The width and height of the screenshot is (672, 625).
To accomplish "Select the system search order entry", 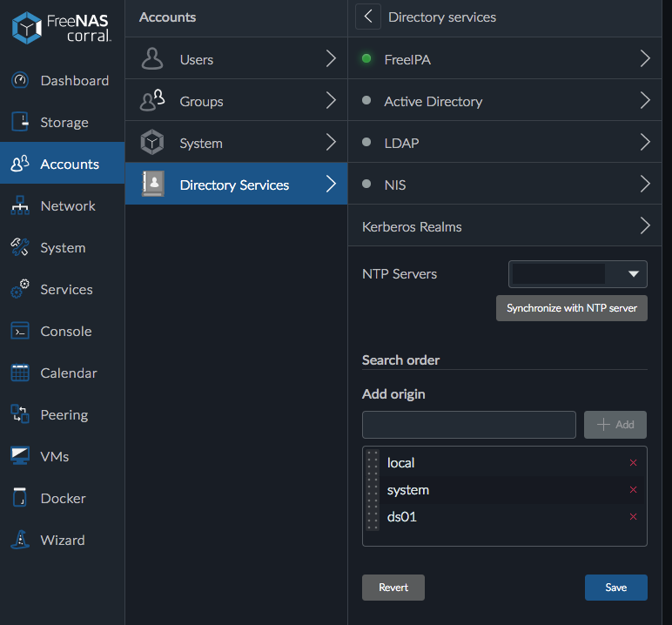I will (x=505, y=489).
